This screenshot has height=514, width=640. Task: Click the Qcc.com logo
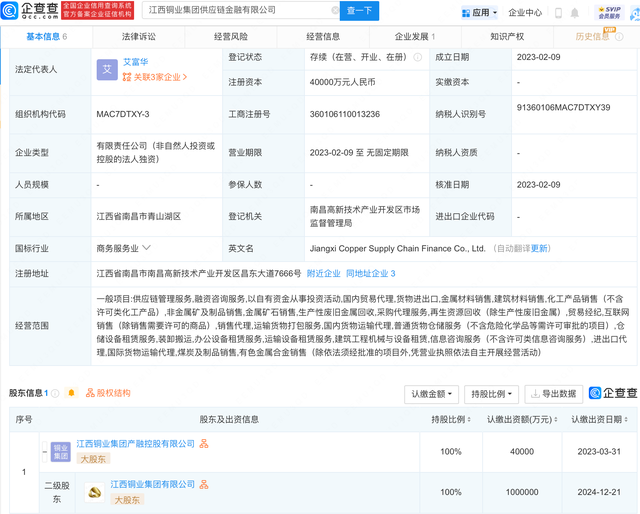pyautogui.click(x=29, y=10)
